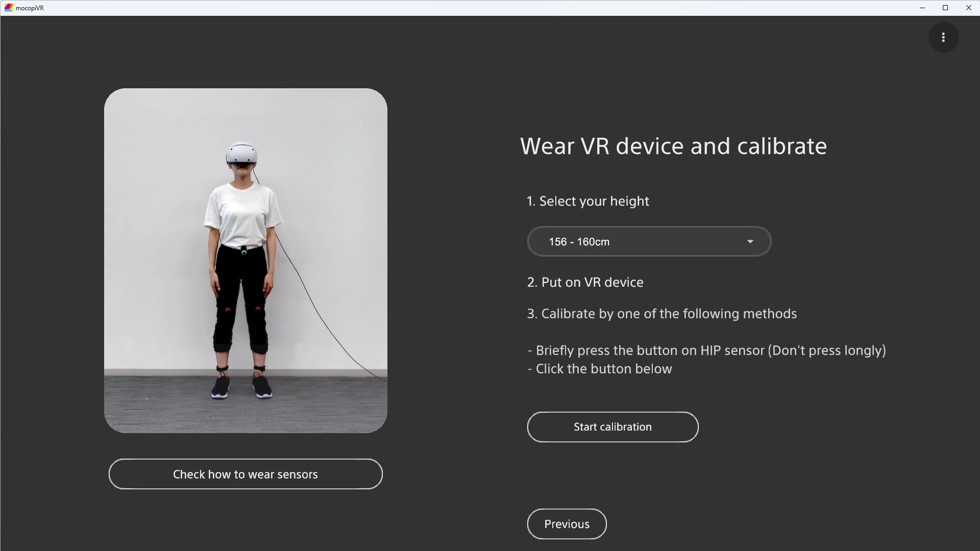Viewport: 980px width, 551px height.
Task: Click the HIP sensor instruction line
Action: click(707, 350)
